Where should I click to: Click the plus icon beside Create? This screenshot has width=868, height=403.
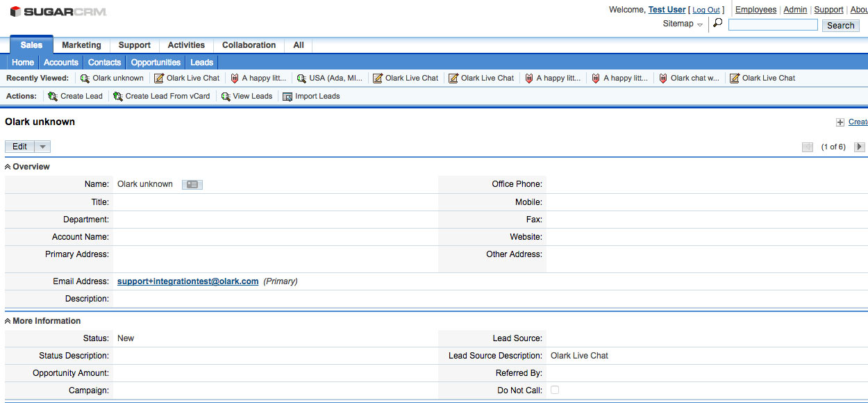coord(840,122)
